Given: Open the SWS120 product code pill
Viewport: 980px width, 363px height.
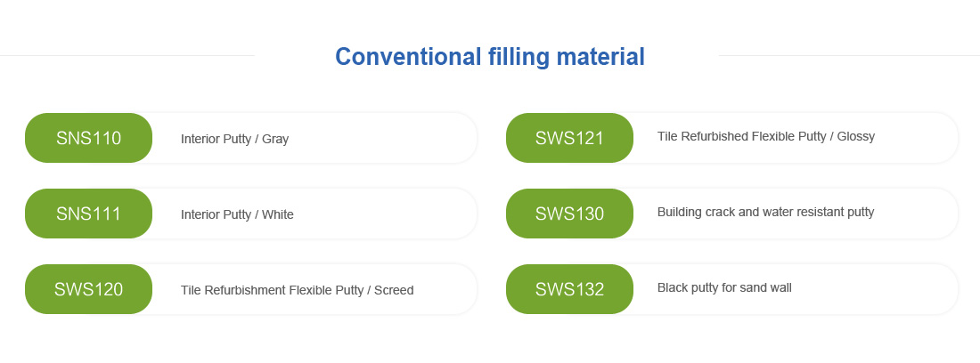Looking at the screenshot, I should coord(89,289).
